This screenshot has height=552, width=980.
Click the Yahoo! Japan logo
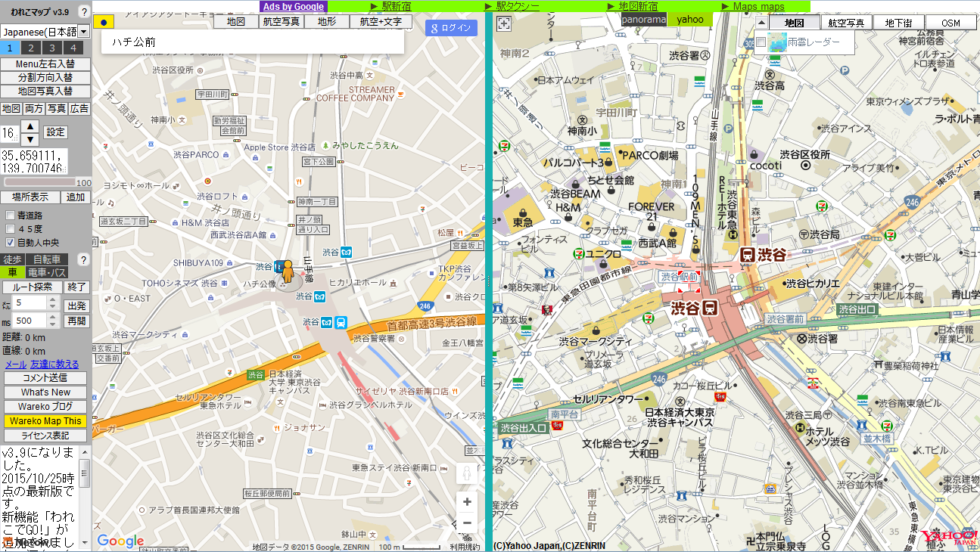(x=949, y=538)
